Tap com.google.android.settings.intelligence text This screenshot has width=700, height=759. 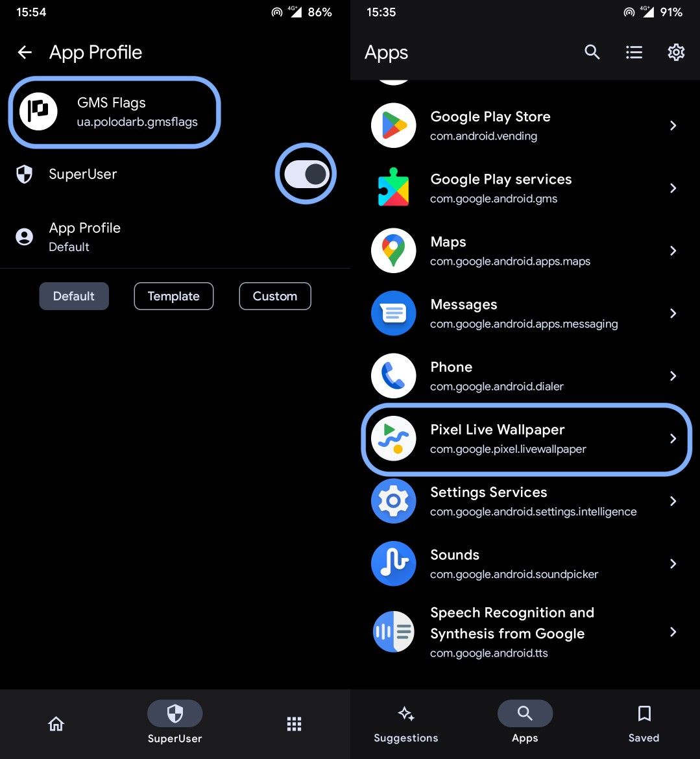(533, 512)
